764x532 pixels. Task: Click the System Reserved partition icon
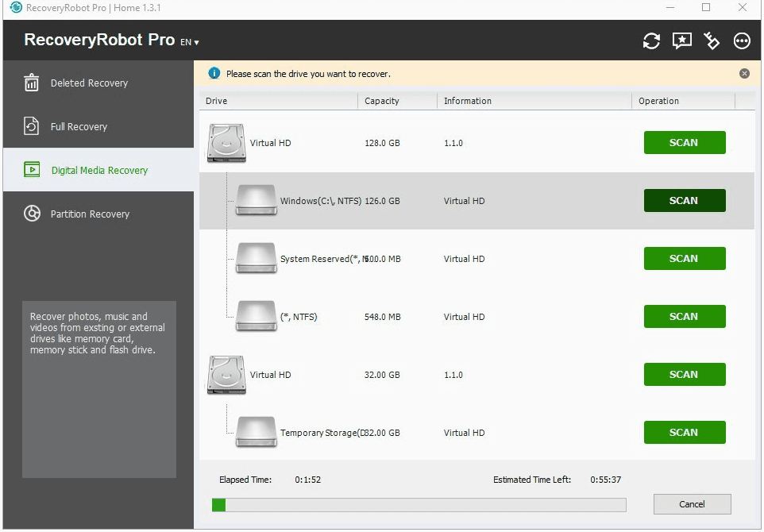tap(257, 258)
